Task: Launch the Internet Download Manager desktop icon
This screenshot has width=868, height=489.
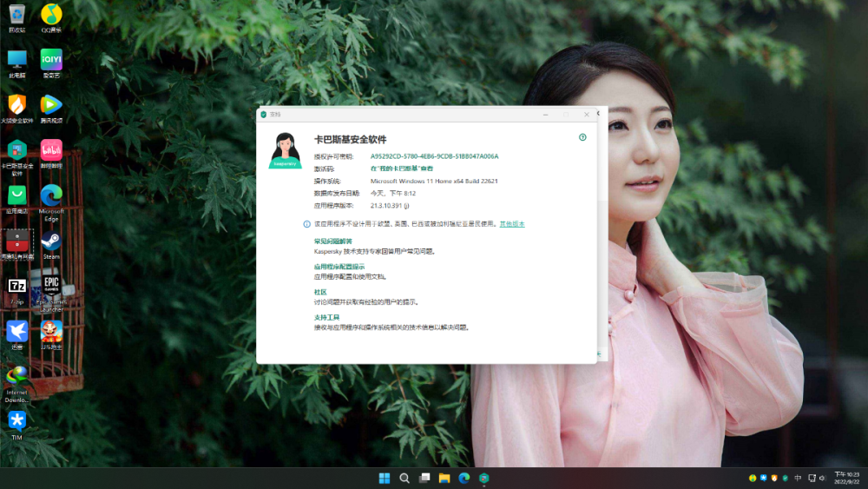Action: pyautogui.click(x=17, y=385)
